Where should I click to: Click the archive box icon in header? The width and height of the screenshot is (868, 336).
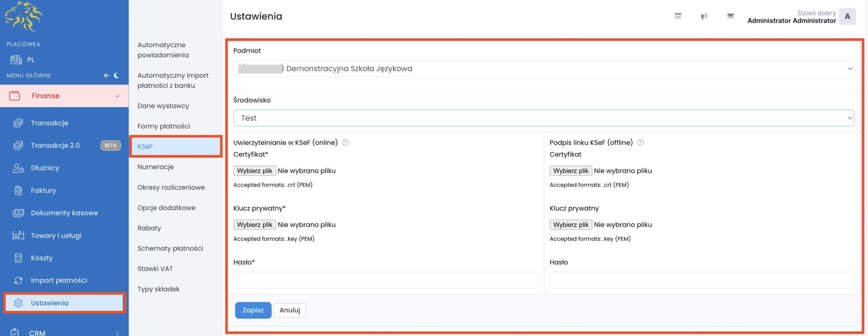coord(678,16)
